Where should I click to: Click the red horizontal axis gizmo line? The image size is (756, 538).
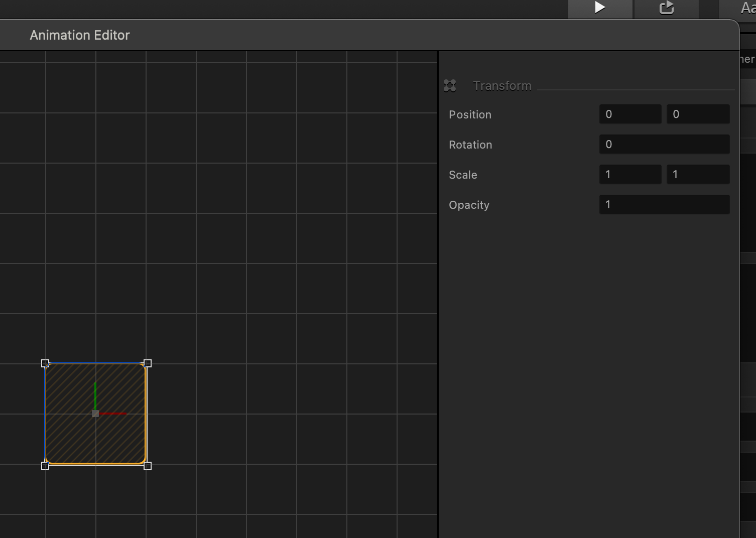tap(113, 414)
